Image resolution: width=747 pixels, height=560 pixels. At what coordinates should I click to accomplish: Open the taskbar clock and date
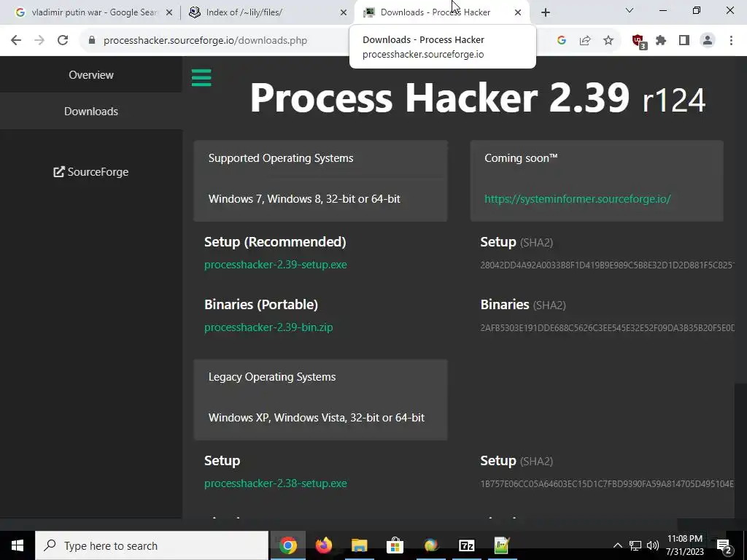pos(685,545)
